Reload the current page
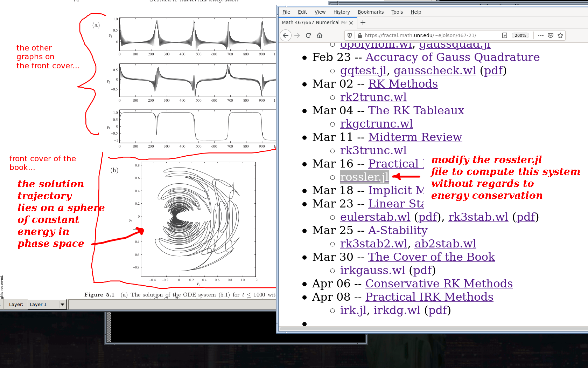 pyautogui.click(x=308, y=35)
